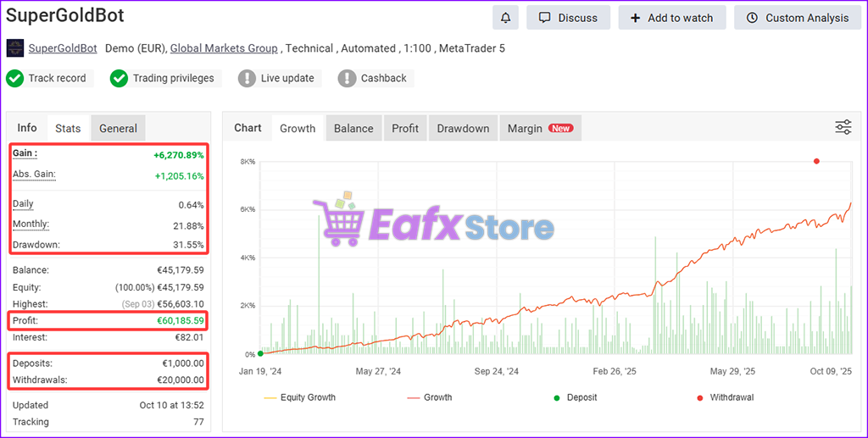Open the Discuss button
The width and height of the screenshot is (868, 438).
click(x=568, y=18)
